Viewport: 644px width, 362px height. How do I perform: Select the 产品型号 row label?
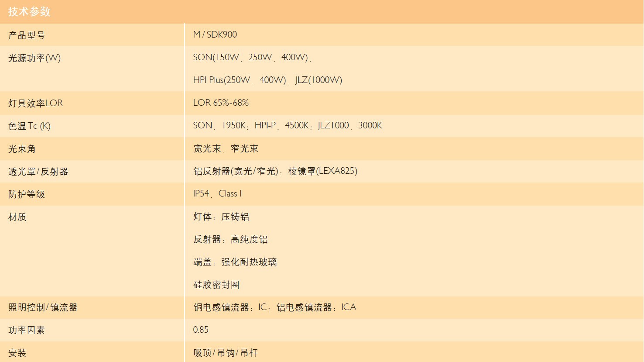[x=27, y=35]
